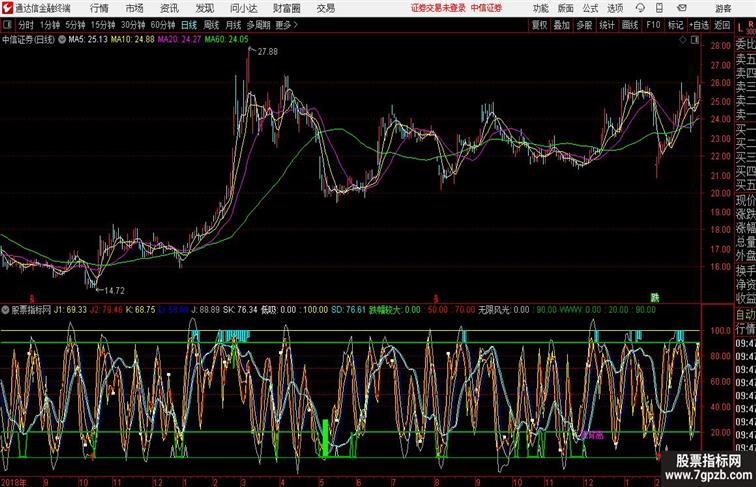Click the 返回 back button
Image resolution: width=756 pixels, height=487 pixels.
click(722, 25)
